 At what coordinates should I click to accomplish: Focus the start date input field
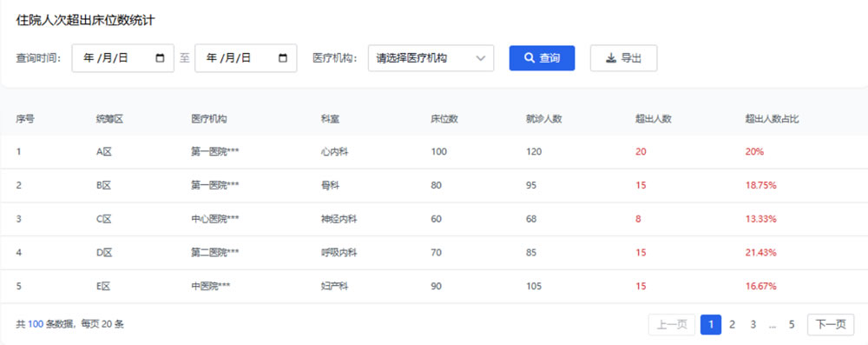(123, 58)
